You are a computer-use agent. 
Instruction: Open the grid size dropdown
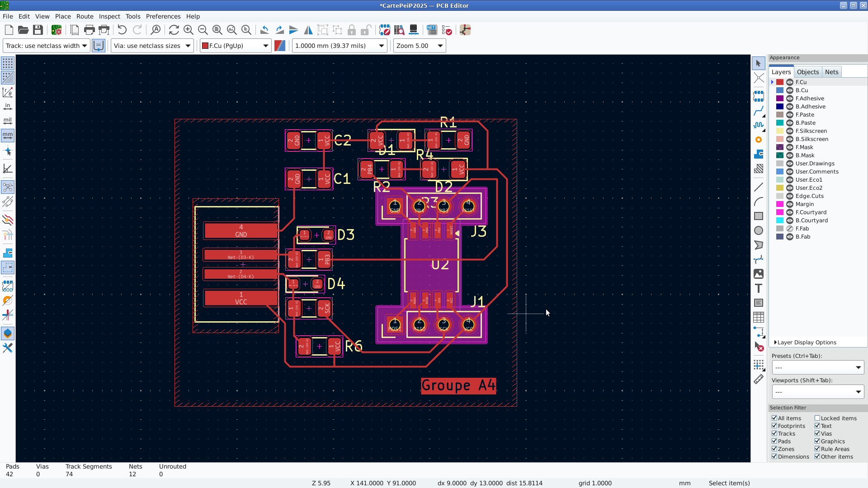tap(340, 46)
